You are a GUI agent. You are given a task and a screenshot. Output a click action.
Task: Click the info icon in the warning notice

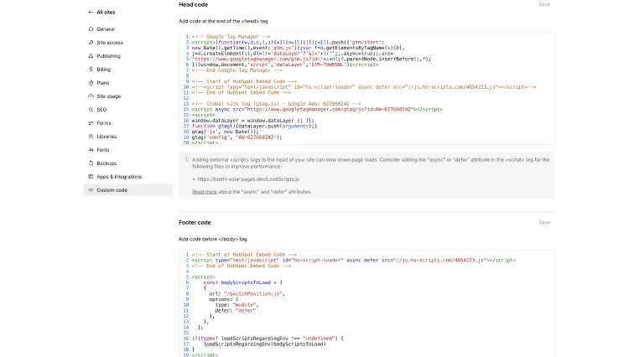(x=186, y=159)
